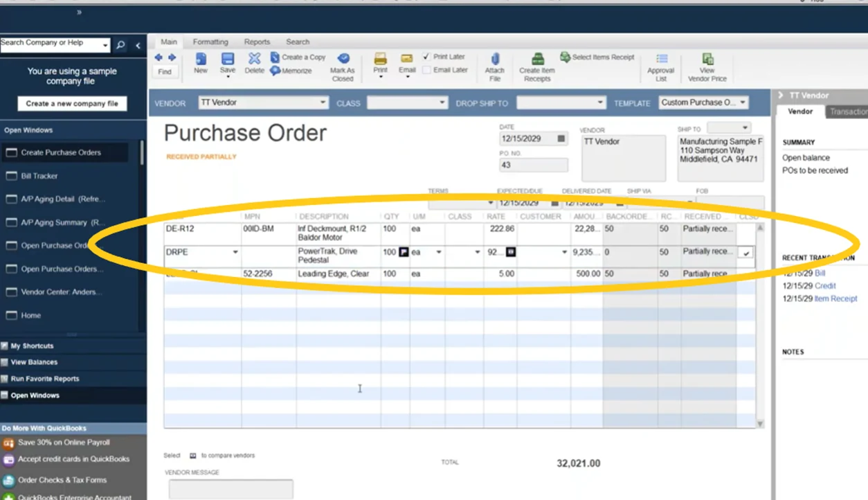
Task: Open the Print toolbar icon
Action: [380, 60]
